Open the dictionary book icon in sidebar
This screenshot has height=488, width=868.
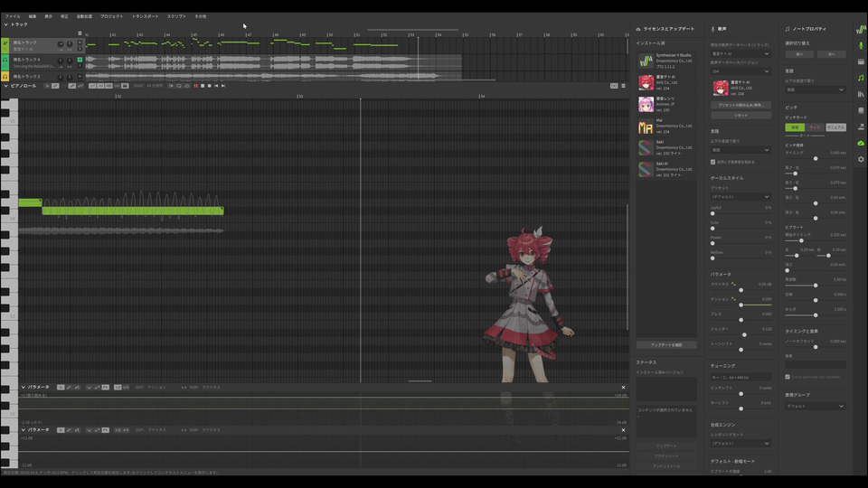pos(860,110)
